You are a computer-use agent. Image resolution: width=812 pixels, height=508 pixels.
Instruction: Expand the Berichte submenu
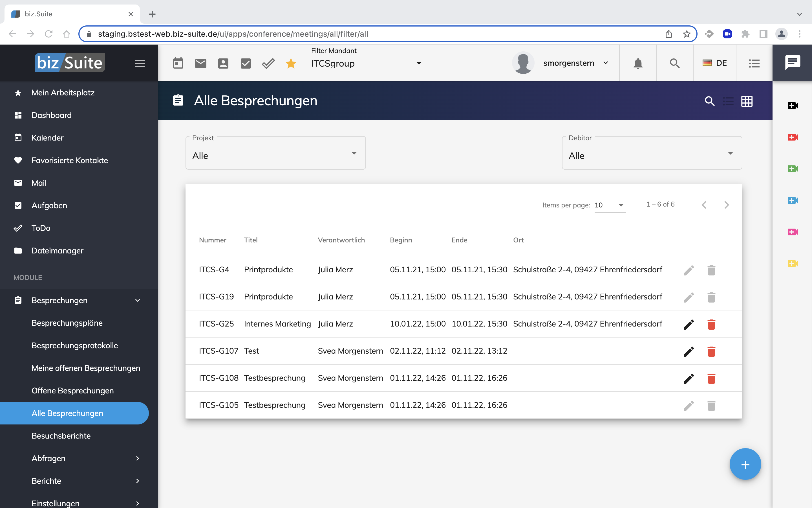[79, 481]
